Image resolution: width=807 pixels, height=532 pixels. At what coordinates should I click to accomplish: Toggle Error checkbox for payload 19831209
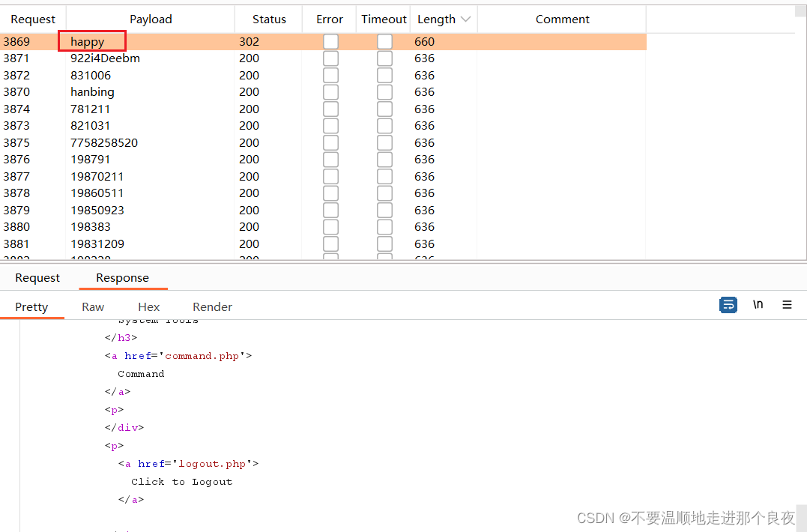tap(330, 244)
